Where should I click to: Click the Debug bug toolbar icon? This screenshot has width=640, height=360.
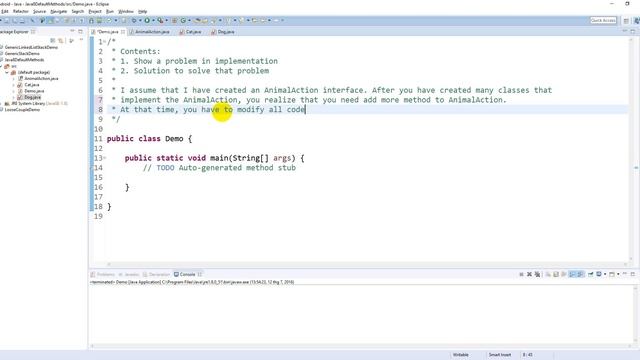coord(134,20)
